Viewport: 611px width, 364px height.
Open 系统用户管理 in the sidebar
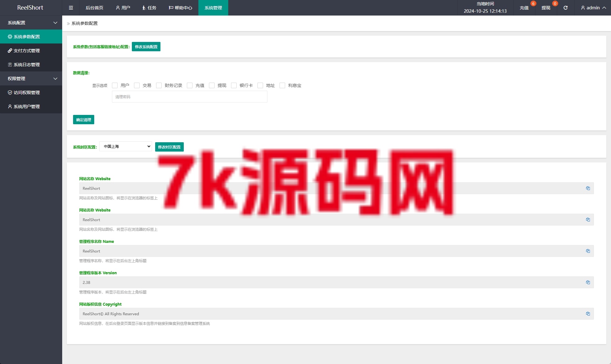point(31,107)
